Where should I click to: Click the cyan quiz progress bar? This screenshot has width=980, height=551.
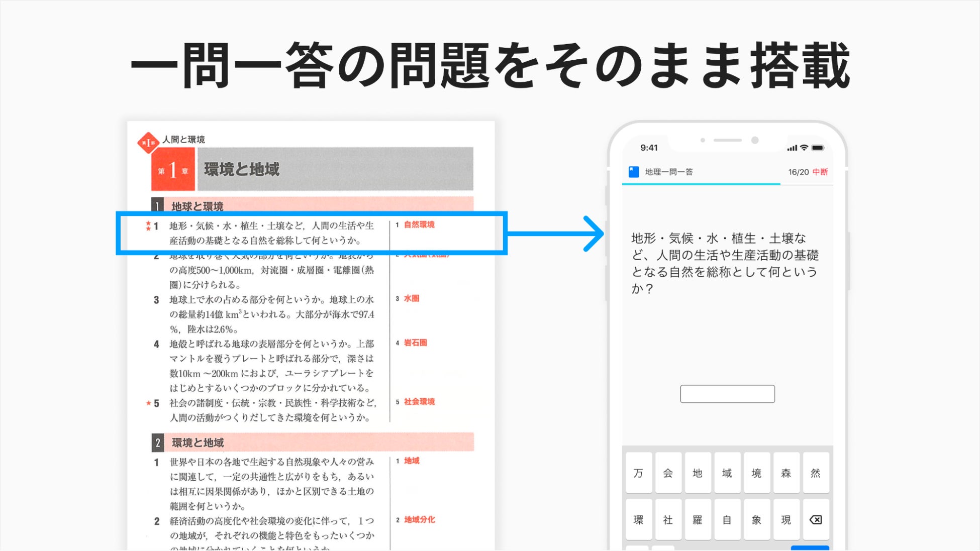[x=701, y=184]
